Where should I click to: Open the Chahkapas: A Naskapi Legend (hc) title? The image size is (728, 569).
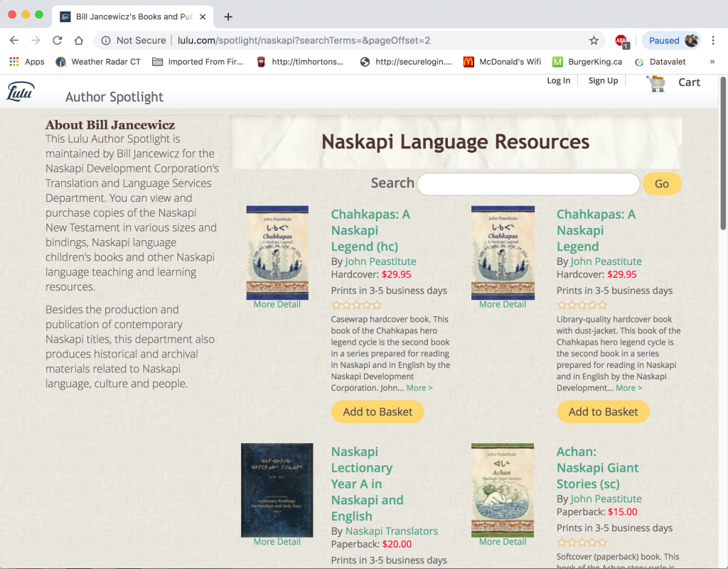370,230
